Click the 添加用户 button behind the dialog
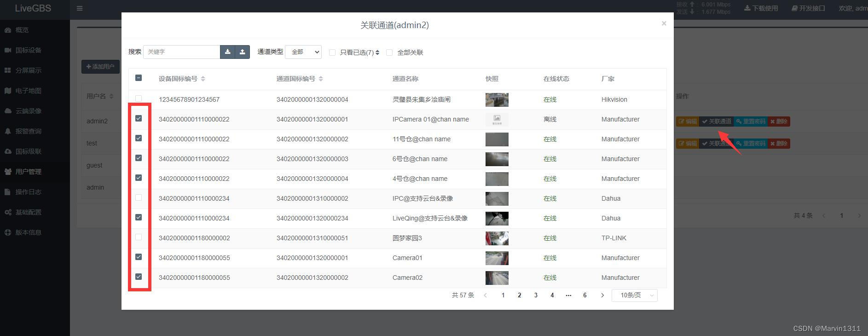The image size is (868, 336). click(x=100, y=67)
